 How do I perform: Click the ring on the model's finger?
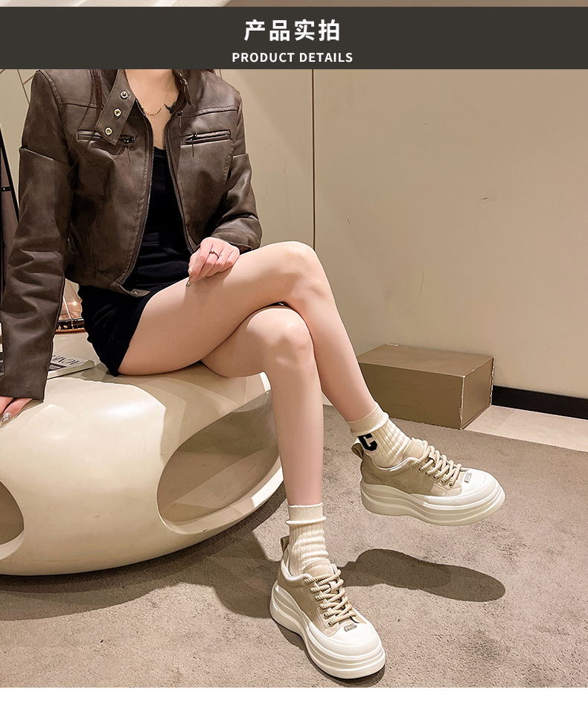click(214, 253)
